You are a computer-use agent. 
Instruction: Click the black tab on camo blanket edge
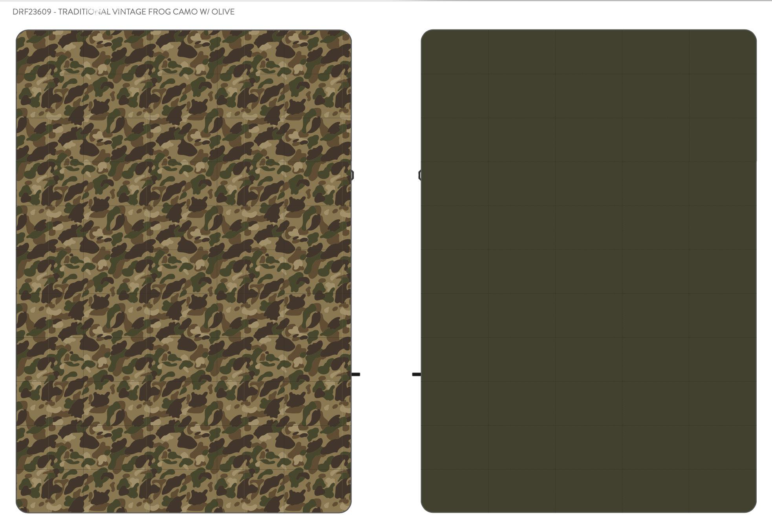(x=356, y=374)
